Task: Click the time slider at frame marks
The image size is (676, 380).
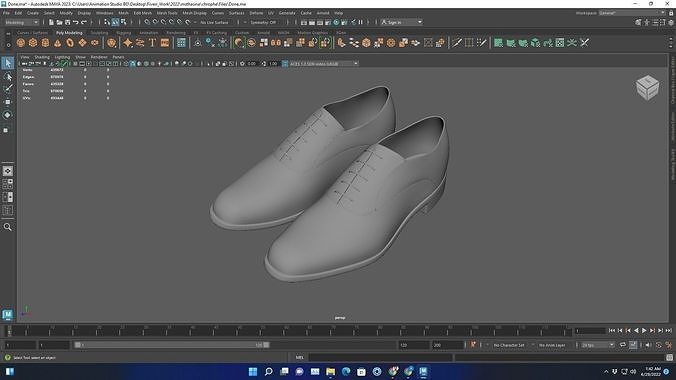Action: 289,331
